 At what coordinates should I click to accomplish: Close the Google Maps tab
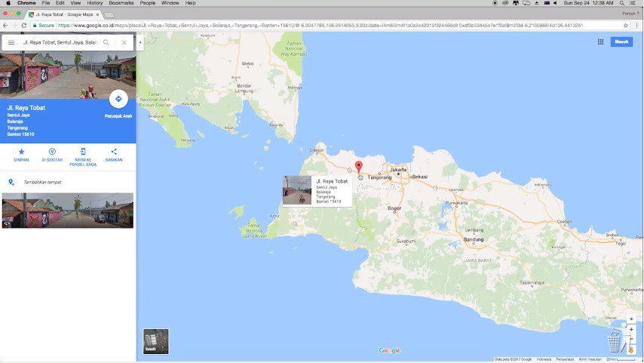coord(97,14)
